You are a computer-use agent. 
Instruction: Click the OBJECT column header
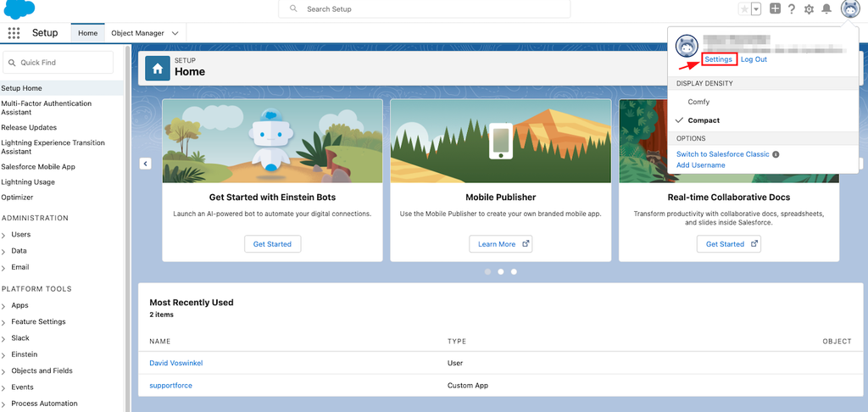[837, 341]
